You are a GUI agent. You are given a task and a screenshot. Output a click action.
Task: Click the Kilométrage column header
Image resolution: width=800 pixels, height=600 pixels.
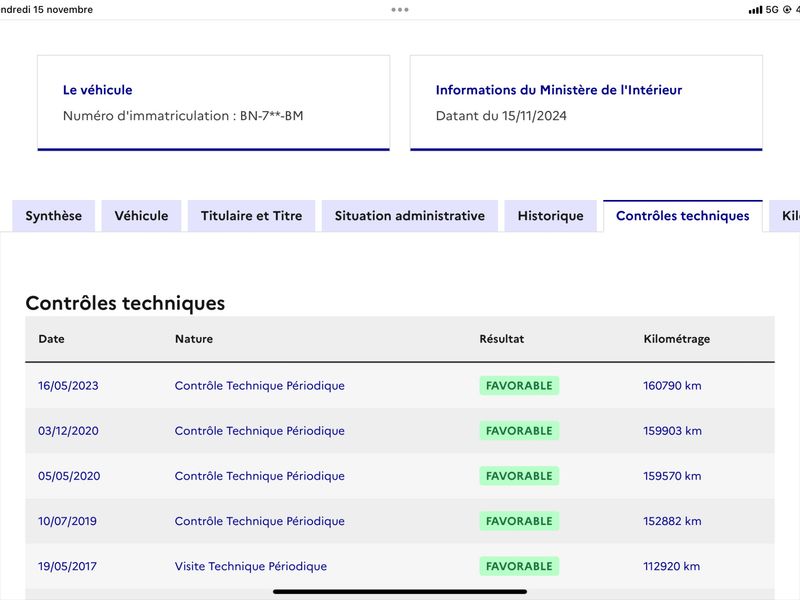[677, 339]
